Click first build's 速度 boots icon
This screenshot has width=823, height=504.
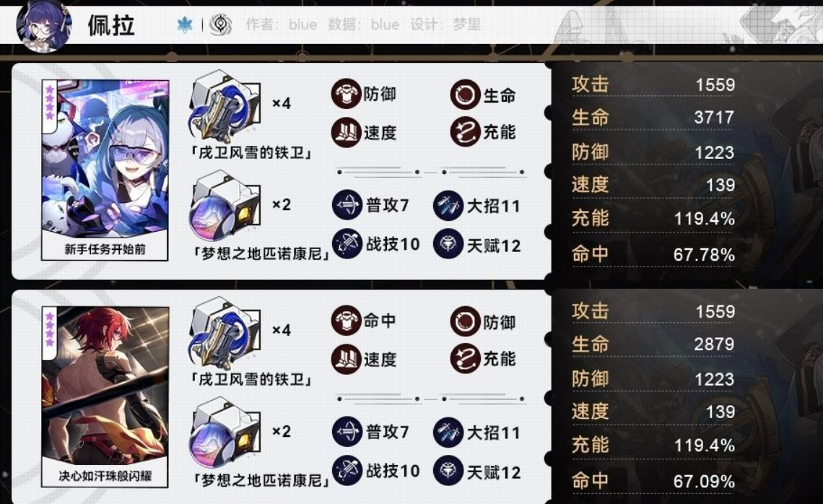click(x=346, y=132)
